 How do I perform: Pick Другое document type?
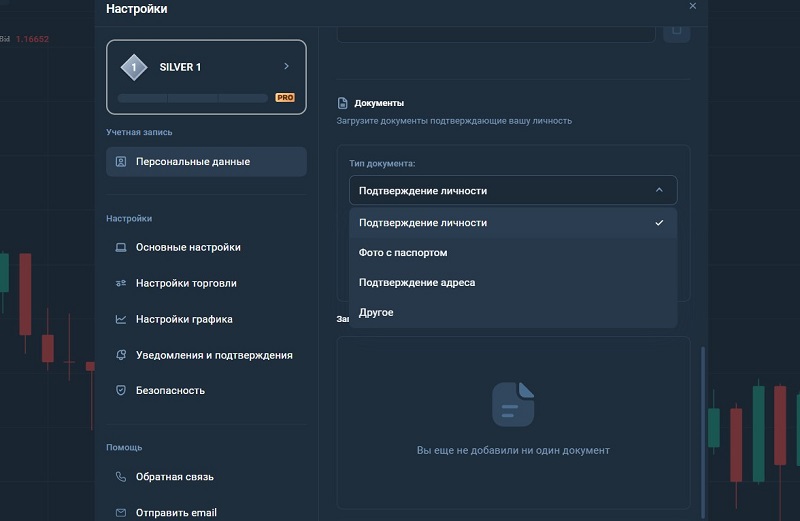513,312
